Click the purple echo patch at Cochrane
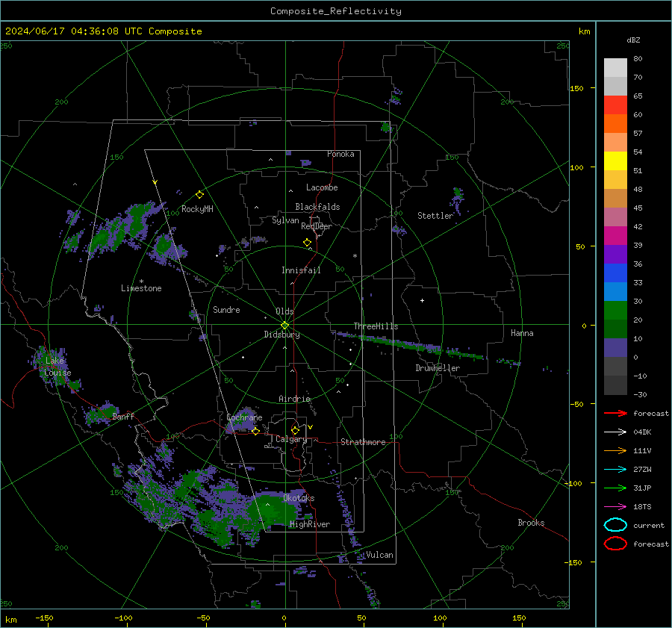This screenshot has height=628, width=672. [241, 420]
